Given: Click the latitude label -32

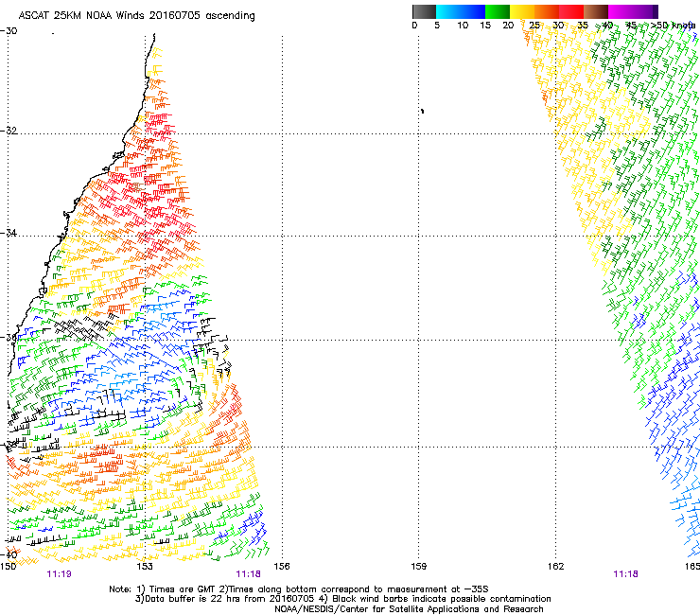Looking at the screenshot, I should pyautogui.click(x=9, y=131).
